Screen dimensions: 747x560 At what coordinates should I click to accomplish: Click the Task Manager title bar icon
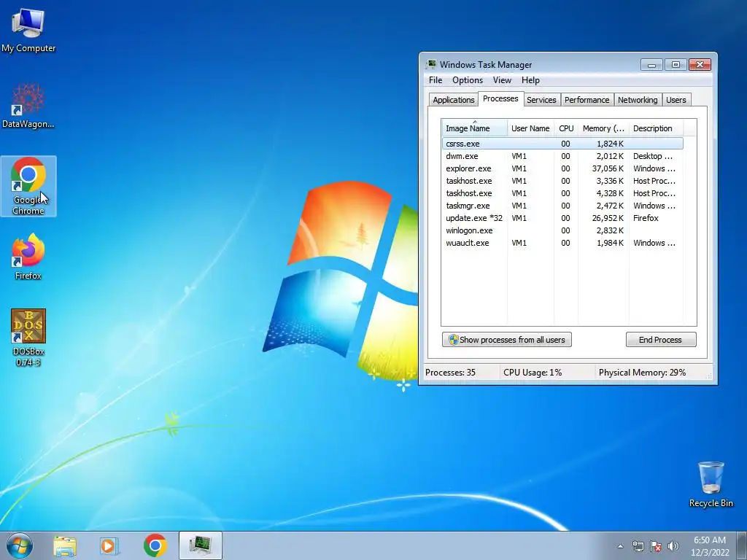point(432,64)
